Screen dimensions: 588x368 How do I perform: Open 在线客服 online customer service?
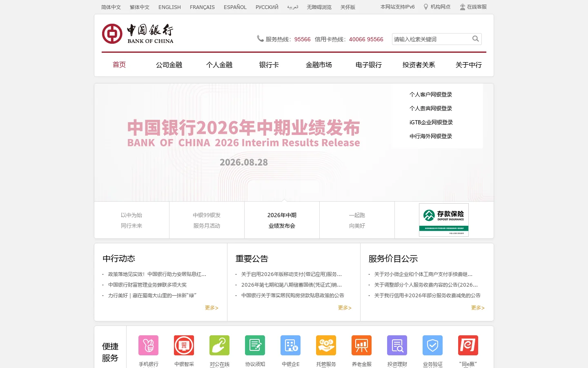click(473, 7)
